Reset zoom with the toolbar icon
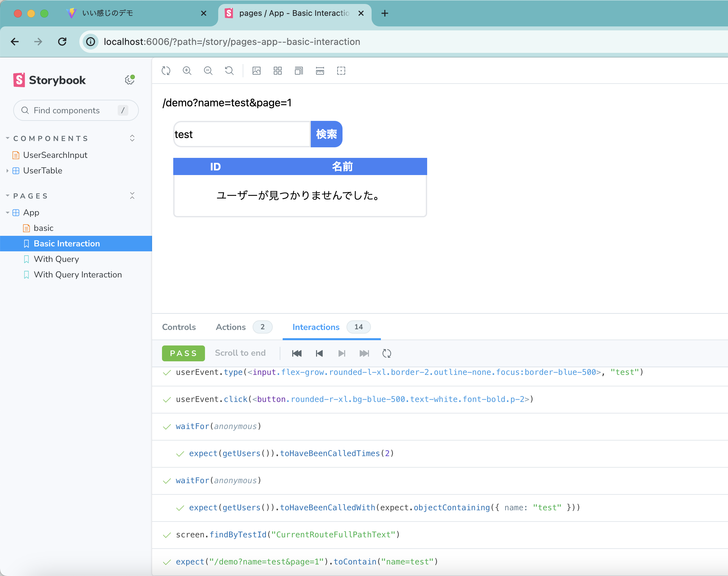The image size is (728, 576). [x=229, y=71]
